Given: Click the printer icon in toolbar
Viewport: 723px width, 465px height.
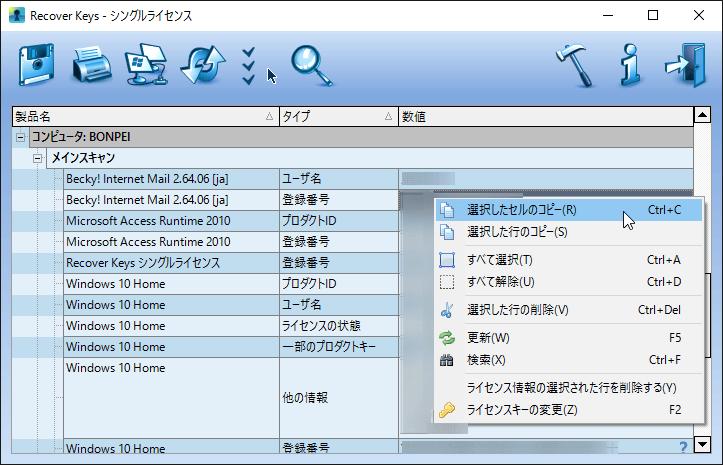Looking at the screenshot, I should coord(92,65).
